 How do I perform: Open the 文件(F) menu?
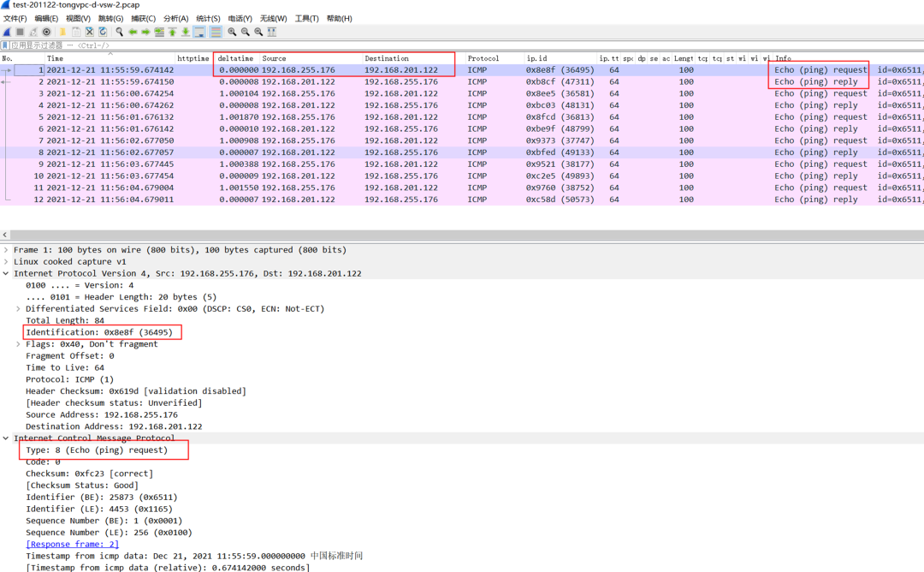pyautogui.click(x=15, y=19)
